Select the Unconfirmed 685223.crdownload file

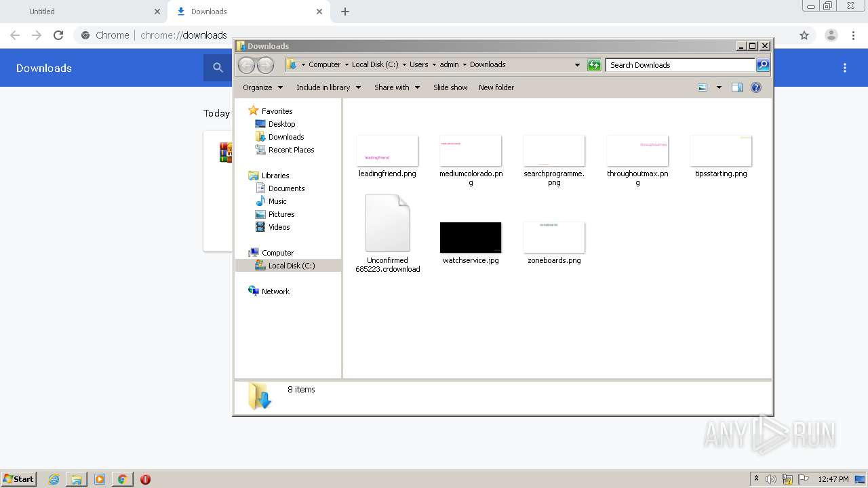pyautogui.click(x=388, y=234)
